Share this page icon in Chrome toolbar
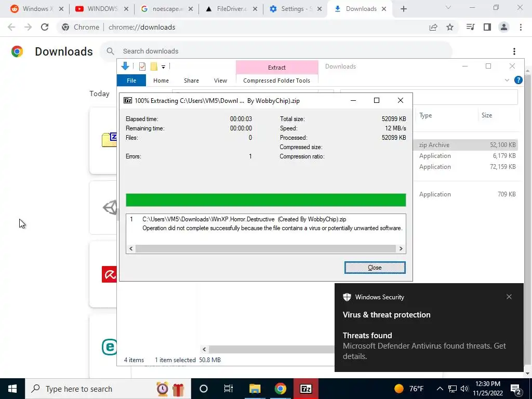532x399 pixels. 433,27
